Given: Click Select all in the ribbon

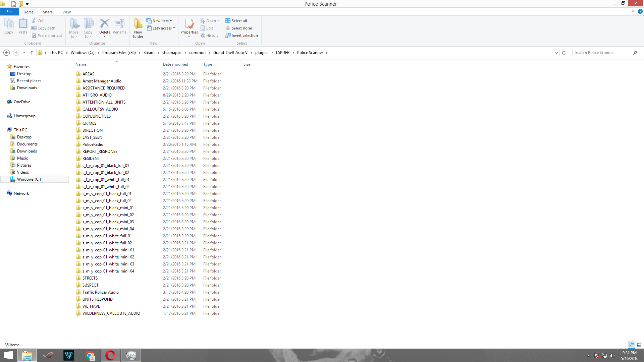Looking at the screenshot, I should coord(236,21).
